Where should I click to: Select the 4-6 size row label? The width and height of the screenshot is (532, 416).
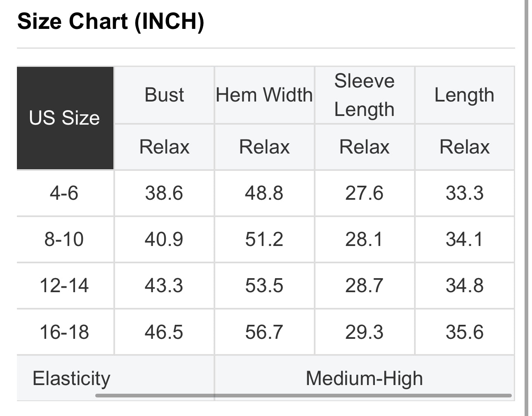tap(64, 193)
